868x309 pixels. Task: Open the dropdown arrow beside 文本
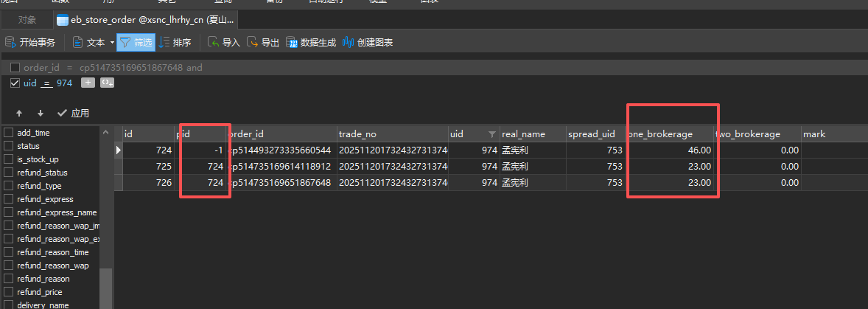pyautogui.click(x=112, y=42)
